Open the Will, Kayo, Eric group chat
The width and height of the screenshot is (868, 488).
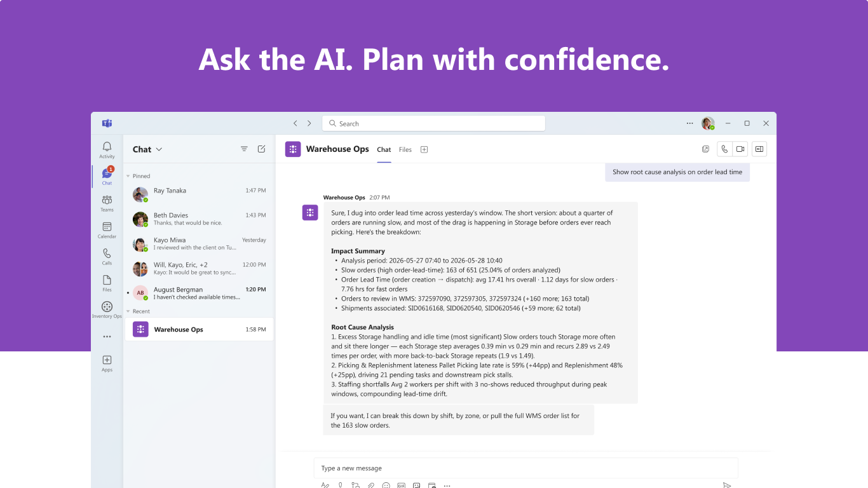click(x=199, y=269)
